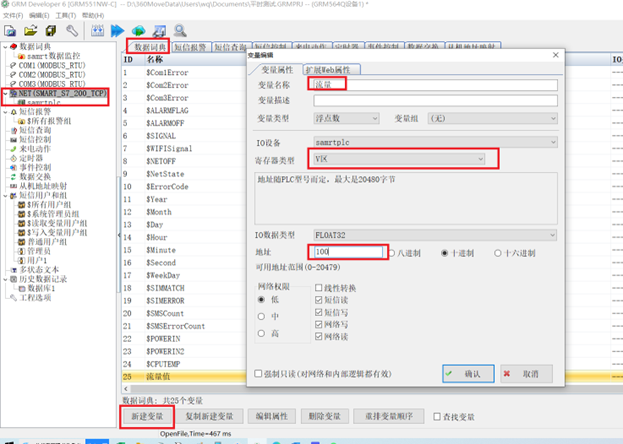Click the 短信控制 tree icon
The image size is (623, 444).
[14, 140]
